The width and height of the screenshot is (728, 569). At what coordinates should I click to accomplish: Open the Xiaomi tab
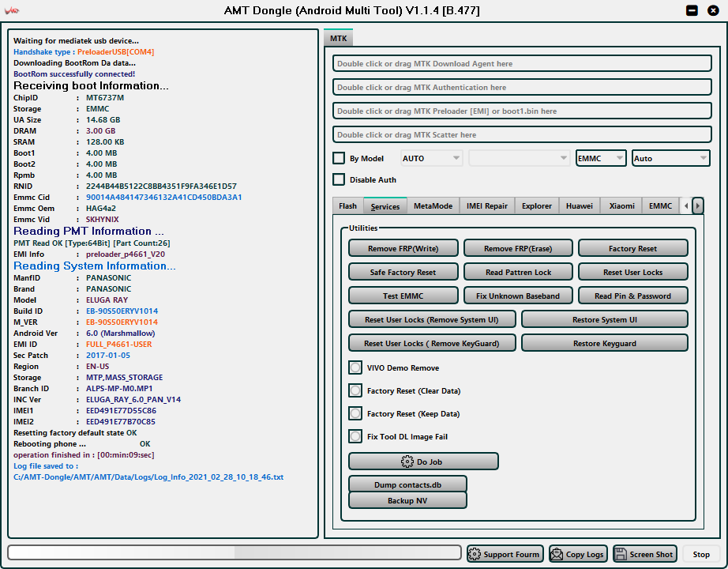(621, 206)
